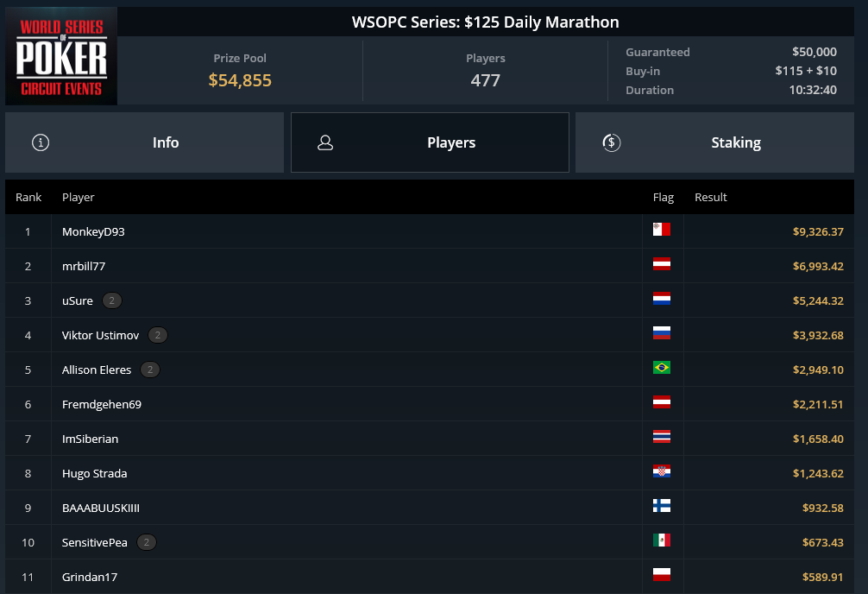Sort by the Result column header
868x594 pixels.
tap(711, 197)
